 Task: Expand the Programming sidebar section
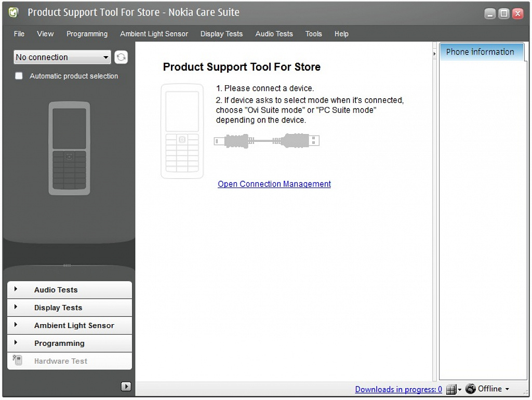click(70, 343)
